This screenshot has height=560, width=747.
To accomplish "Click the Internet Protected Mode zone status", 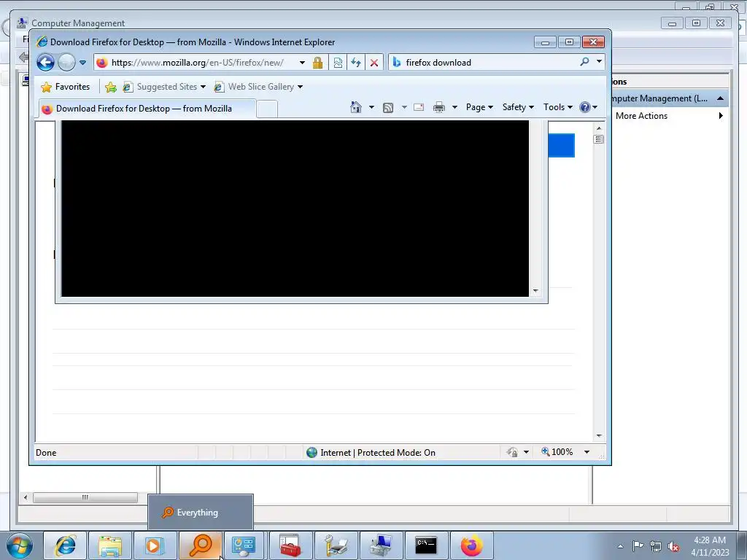I will pyautogui.click(x=371, y=452).
